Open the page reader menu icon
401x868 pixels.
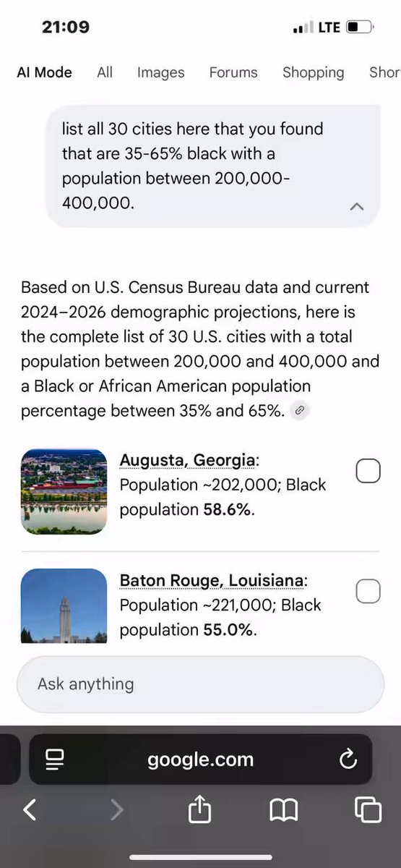(54, 759)
